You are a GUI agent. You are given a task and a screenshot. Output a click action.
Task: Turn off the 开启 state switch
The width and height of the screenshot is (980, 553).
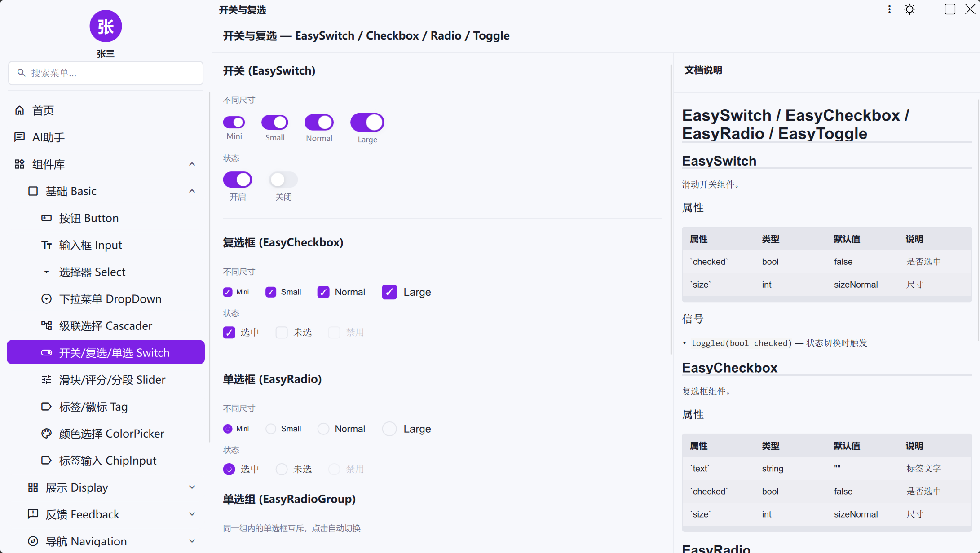(x=238, y=180)
